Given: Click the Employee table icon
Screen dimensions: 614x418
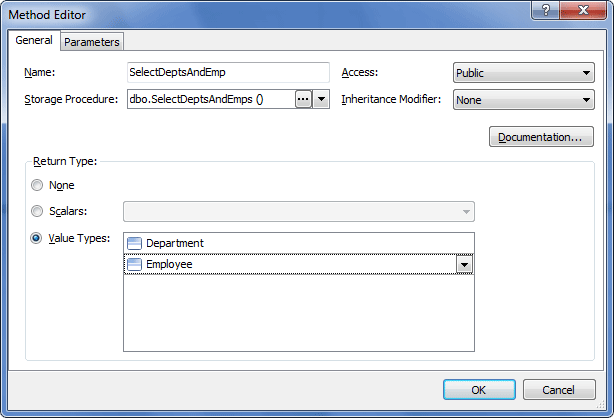Looking at the screenshot, I should pyautogui.click(x=134, y=264).
